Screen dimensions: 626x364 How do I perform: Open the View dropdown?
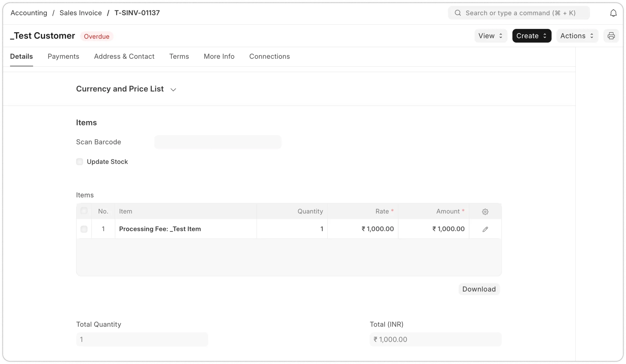tap(490, 36)
